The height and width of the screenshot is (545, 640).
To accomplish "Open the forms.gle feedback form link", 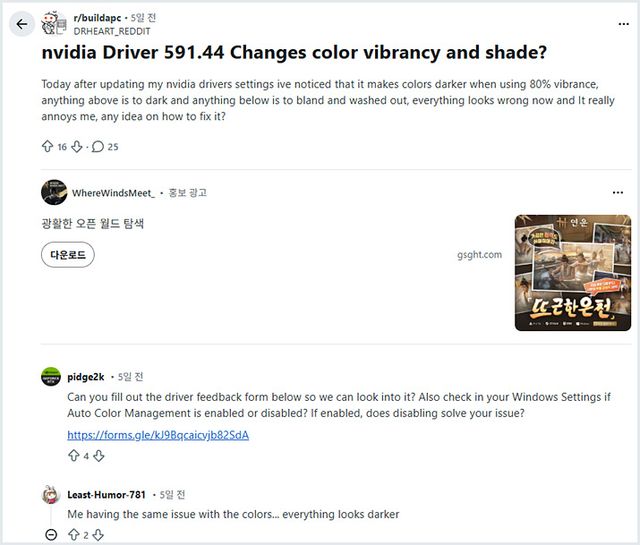I will 158,435.
